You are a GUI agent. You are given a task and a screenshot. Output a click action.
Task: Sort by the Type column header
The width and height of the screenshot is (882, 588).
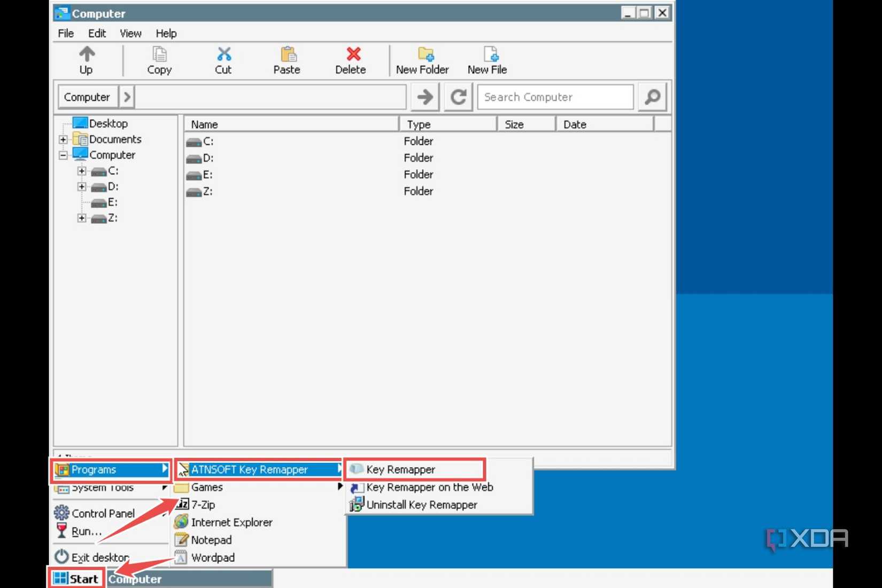448,125
